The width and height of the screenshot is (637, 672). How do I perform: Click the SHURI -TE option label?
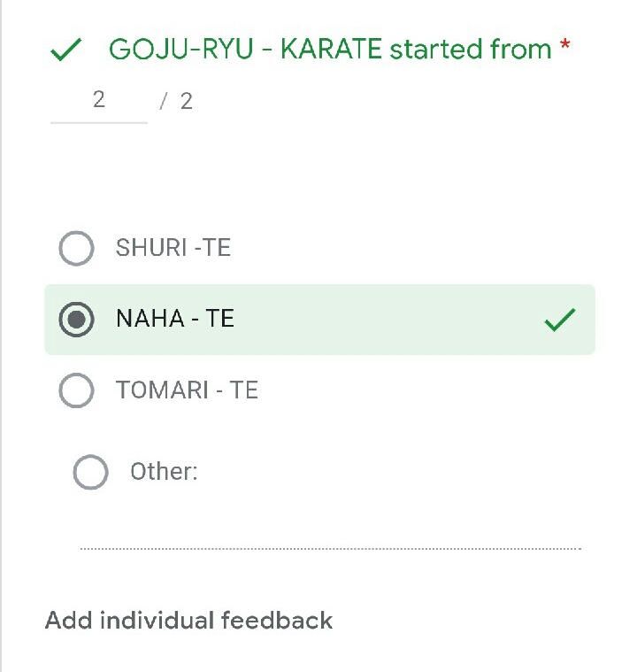pyautogui.click(x=173, y=248)
